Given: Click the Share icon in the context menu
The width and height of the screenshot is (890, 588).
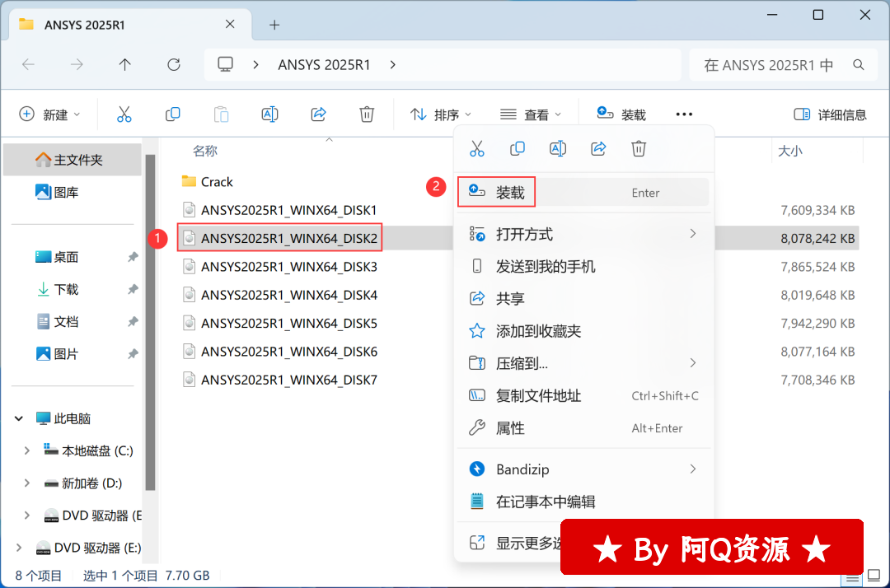Looking at the screenshot, I should 598,149.
